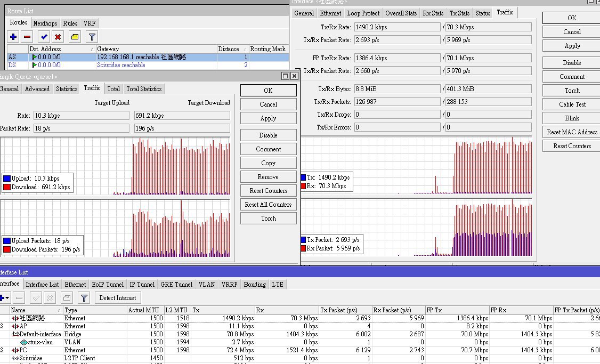
Task: Click the X disable icon in Interface List
Action: 50,298
